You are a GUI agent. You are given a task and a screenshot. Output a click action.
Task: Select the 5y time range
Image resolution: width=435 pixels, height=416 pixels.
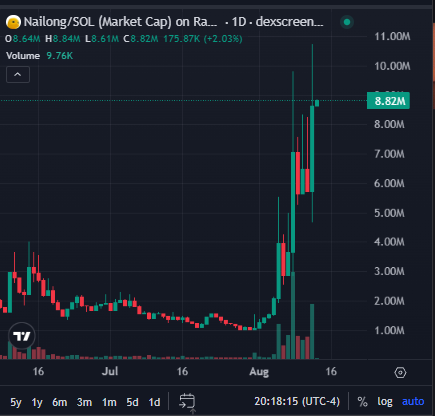(x=16, y=402)
